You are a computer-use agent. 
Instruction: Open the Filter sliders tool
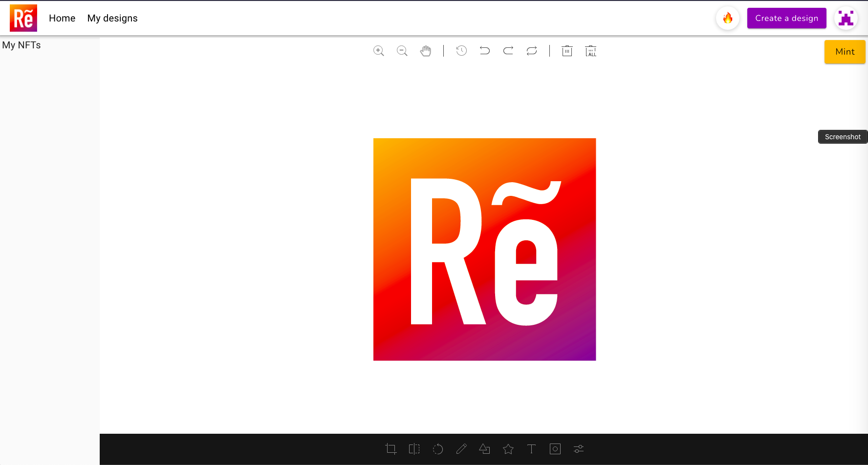pyautogui.click(x=579, y=449)
